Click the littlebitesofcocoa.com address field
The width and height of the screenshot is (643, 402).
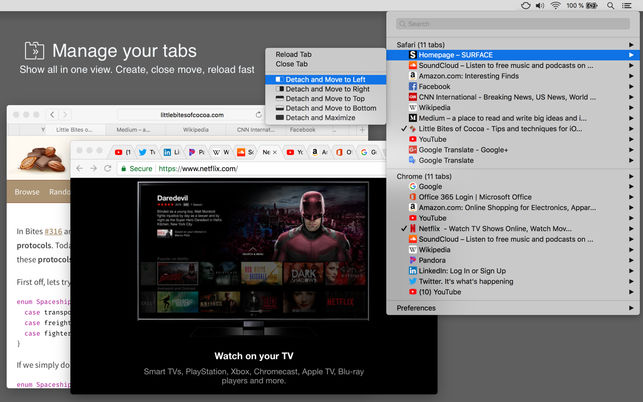(x=192, y=115)
